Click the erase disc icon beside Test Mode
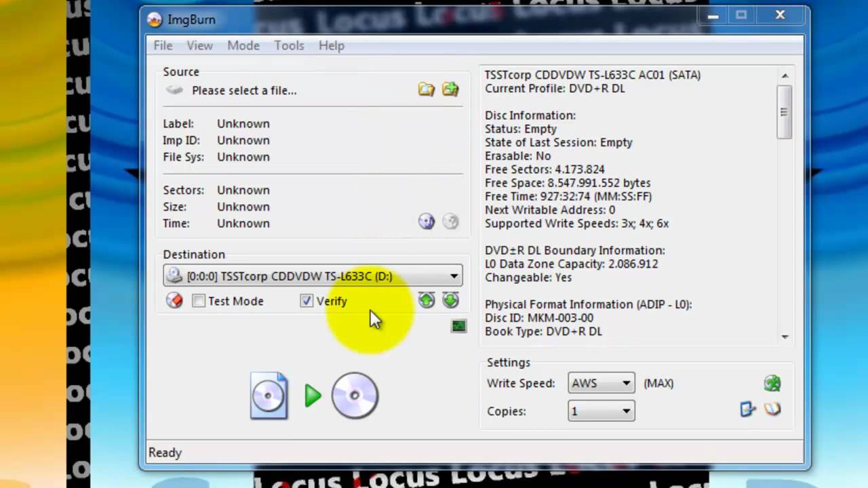The image size is (868, 488). [x=174, y=301]
